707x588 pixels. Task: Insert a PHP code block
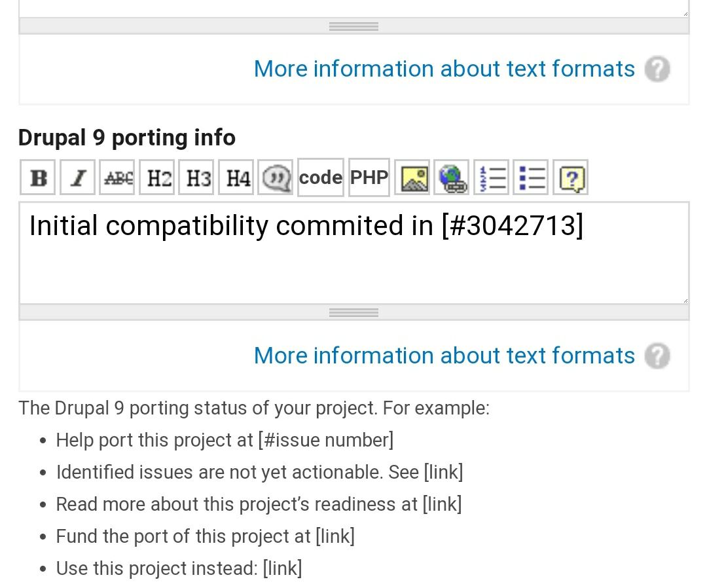click(x=369, y=177)
